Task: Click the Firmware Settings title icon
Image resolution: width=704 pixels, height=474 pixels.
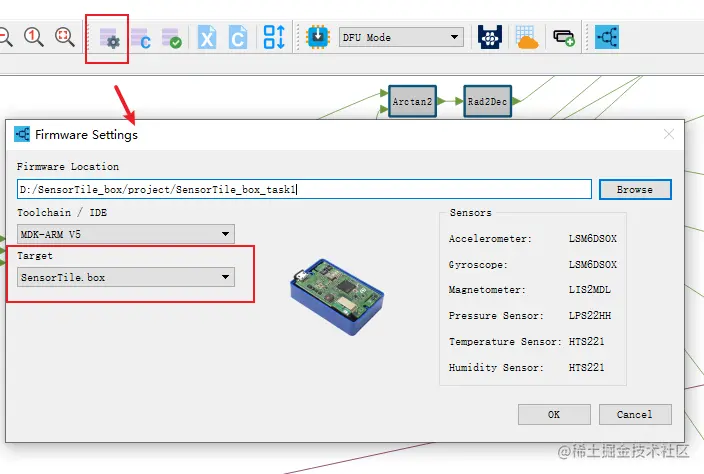Action: coord(22,134)
